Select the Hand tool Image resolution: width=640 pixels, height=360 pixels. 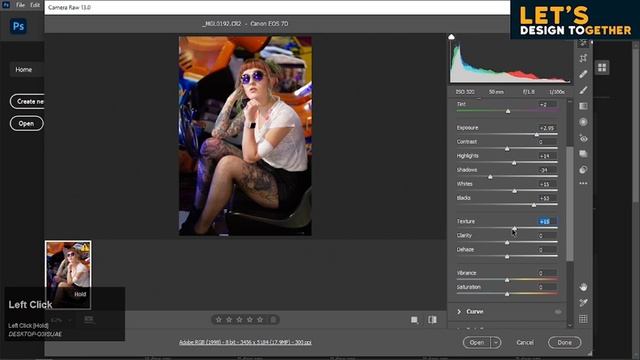point(583,287)
